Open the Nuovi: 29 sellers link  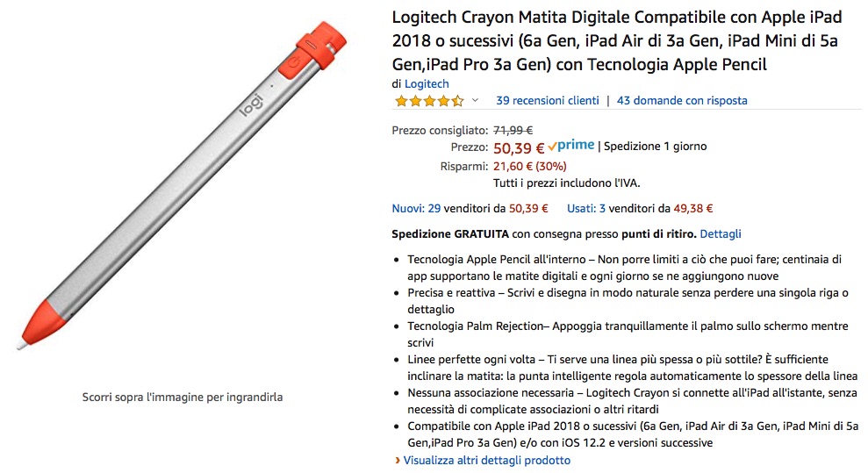pyautogui.click(x=416, y=209)
